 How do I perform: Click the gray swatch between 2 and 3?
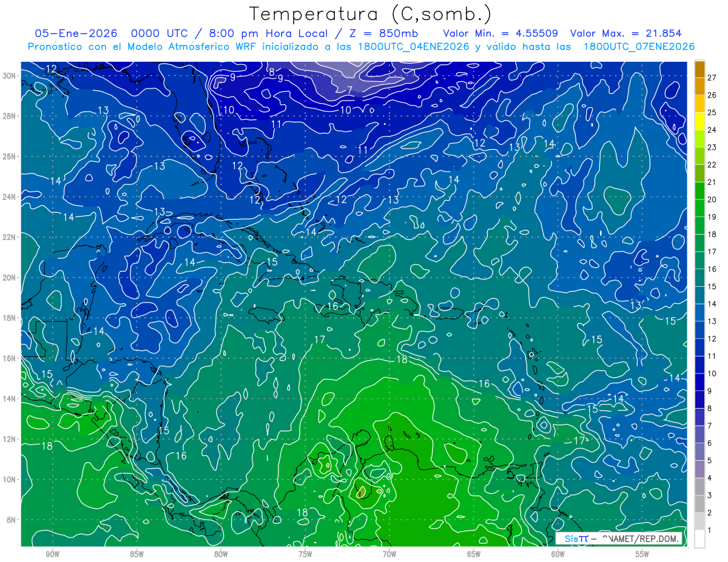699,504
